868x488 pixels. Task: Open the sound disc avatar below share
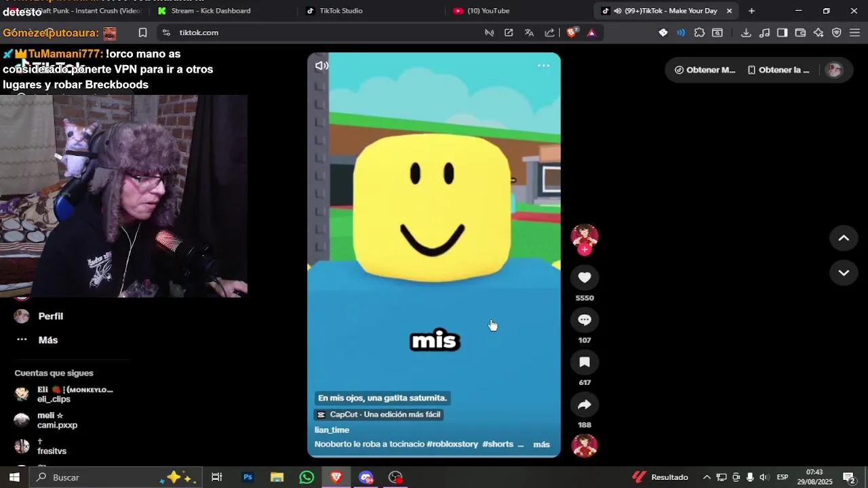585,446
